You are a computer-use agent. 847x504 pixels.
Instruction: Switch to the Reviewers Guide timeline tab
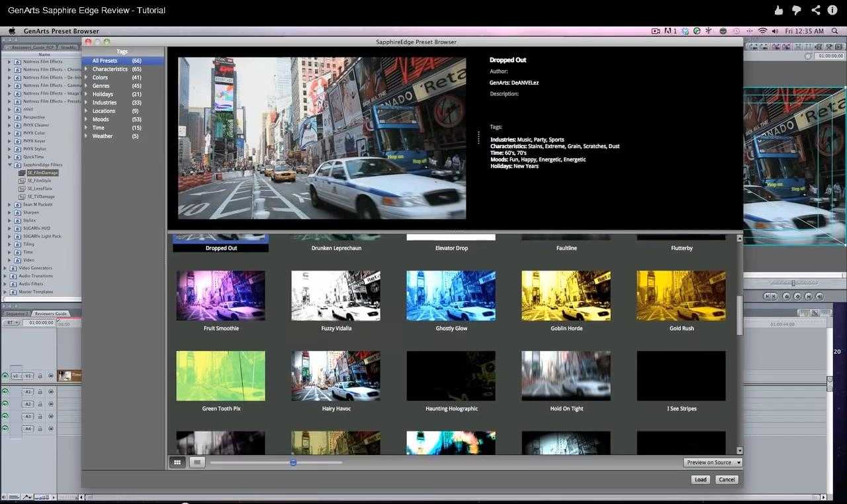[x=51, y=314]
